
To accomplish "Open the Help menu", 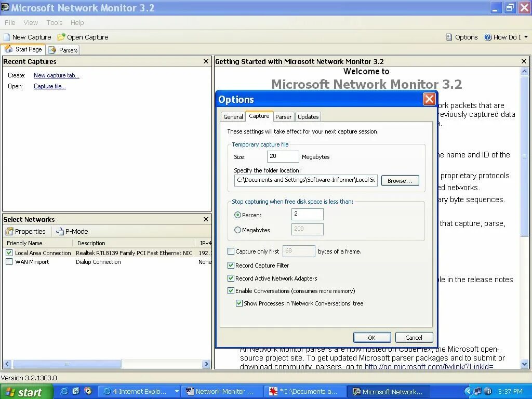I will point(77,23).
